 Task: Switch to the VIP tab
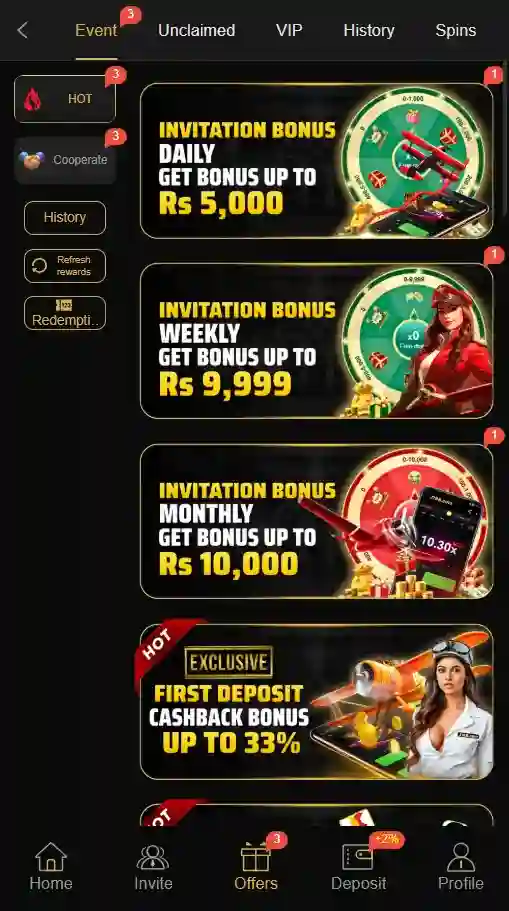click(x=289, y=30)
